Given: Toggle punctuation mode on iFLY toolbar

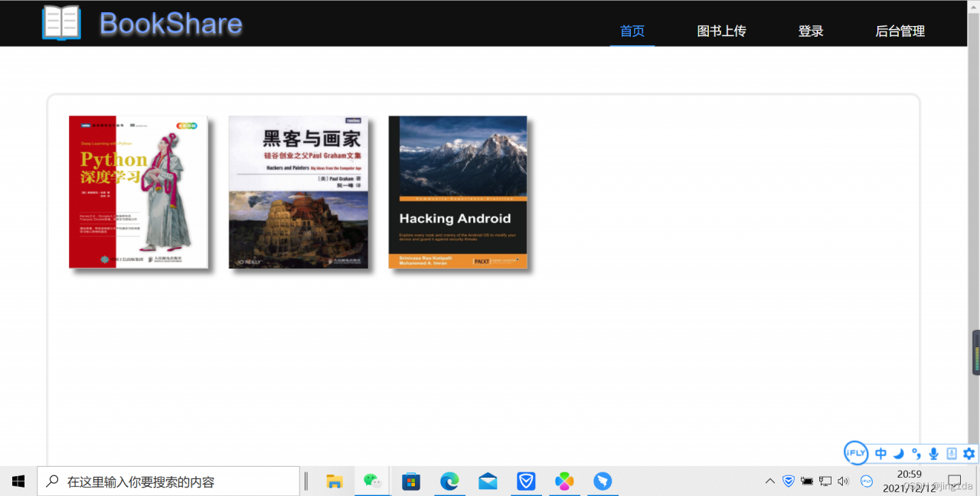Looking at the screenshot, I should (916, 453).
